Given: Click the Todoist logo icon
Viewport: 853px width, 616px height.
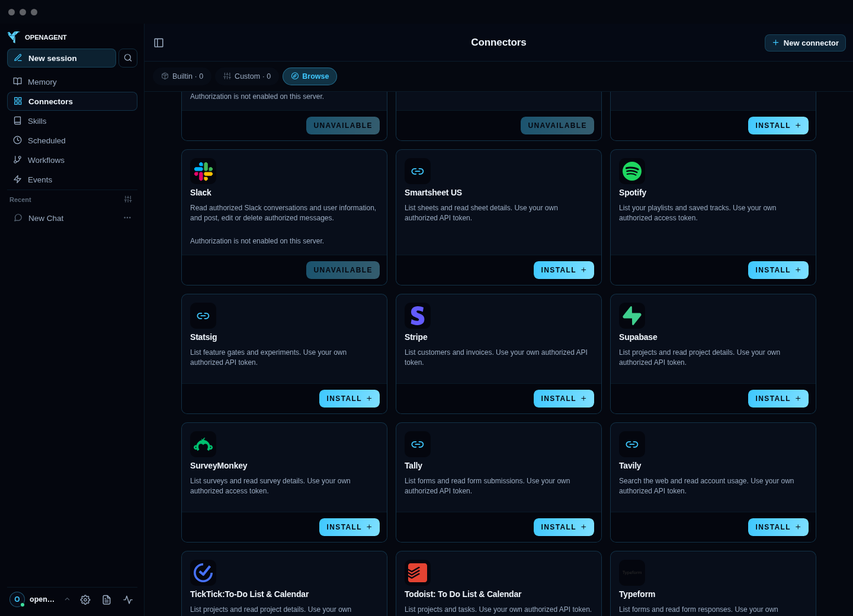Looking at the screenshot, I should 418,573.
